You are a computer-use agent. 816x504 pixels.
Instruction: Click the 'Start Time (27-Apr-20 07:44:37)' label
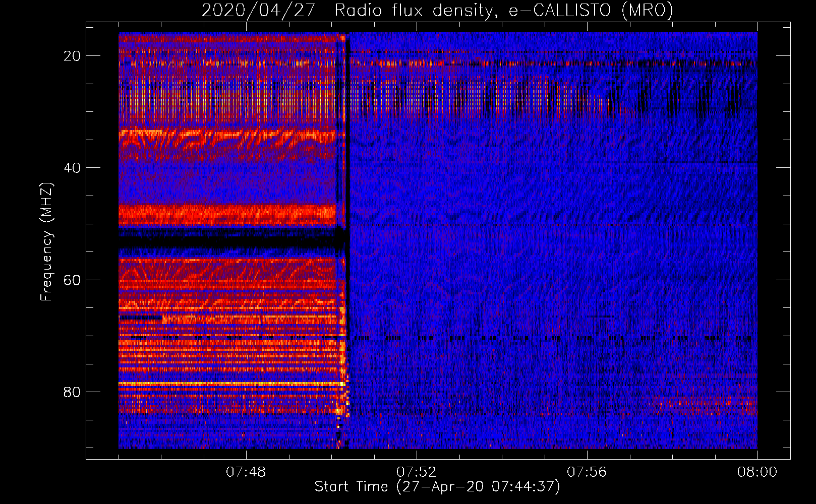pyautogui.click(x=437, y=487)
